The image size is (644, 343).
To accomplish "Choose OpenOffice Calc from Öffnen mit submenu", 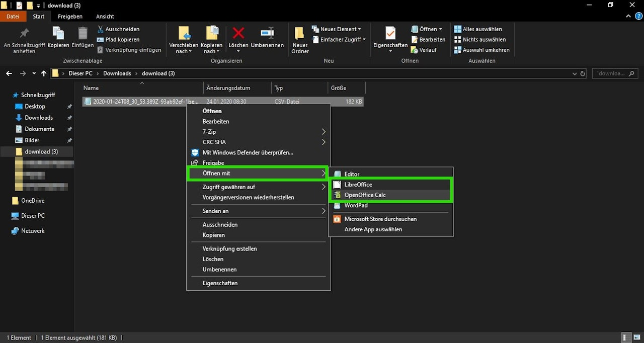I will click(x=365, y=195).
